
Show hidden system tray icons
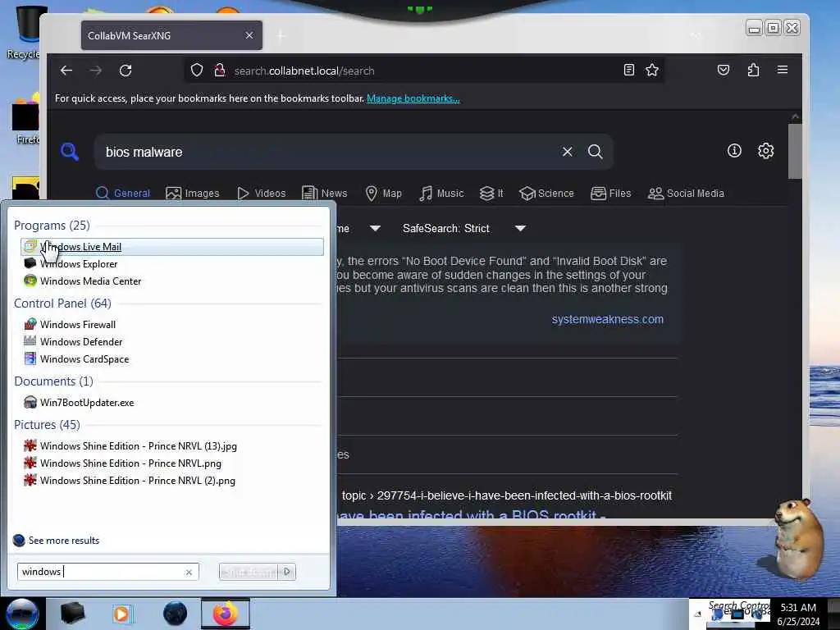click(x=697, y=614)
